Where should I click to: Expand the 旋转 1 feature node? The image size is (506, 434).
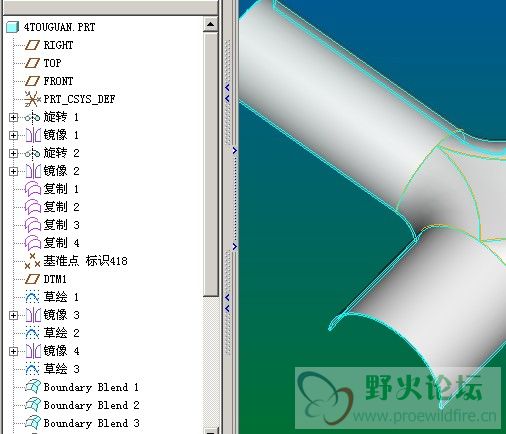tap(13, 117)
